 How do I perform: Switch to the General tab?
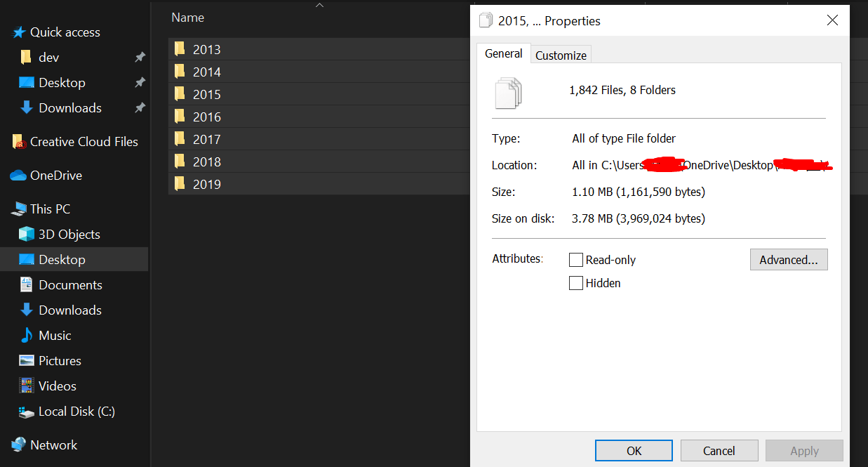click(503, 53)
